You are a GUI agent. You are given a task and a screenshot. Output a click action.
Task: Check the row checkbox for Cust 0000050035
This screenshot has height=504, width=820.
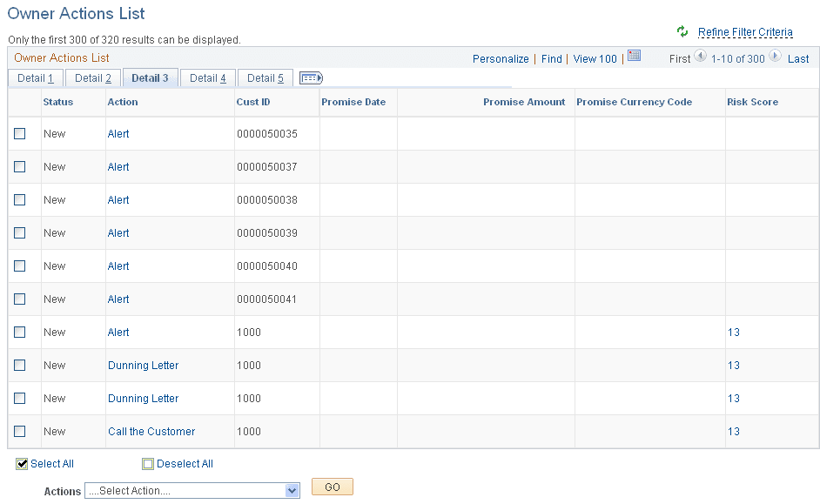click(19, 133)
